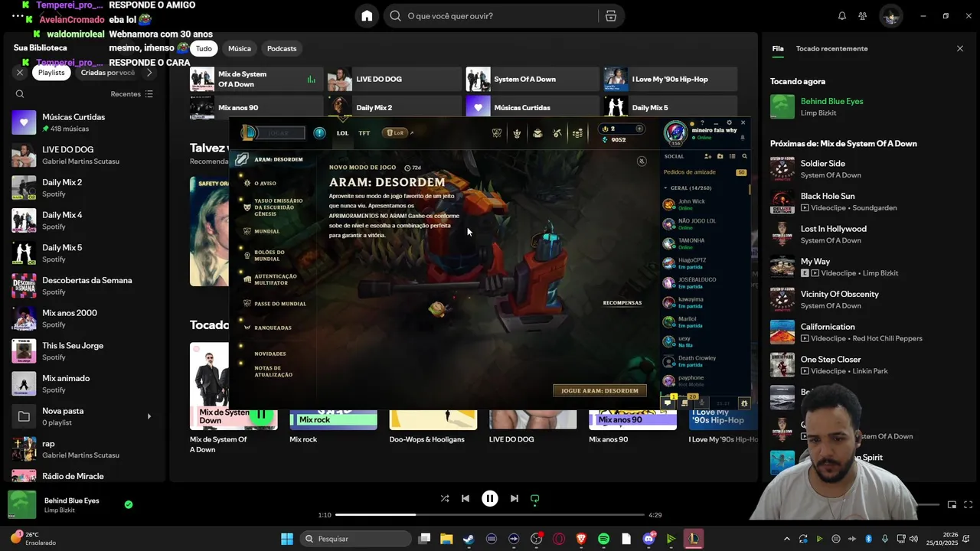
Task: Pause Mix de System Of A Down card
Action: click(261, 414)
